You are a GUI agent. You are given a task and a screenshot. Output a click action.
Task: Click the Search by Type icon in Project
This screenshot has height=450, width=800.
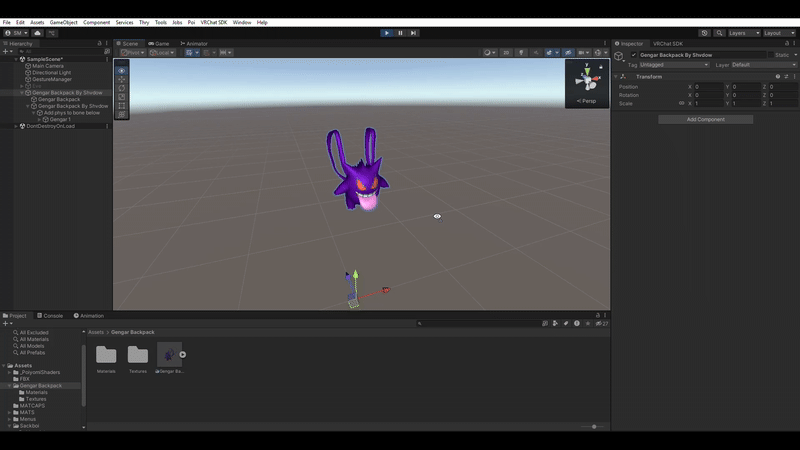(555, 323)
